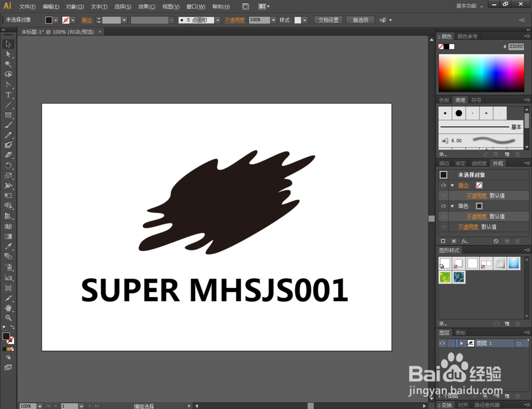Expand 图层 1 layer triangle
This screenshot has width=532, height=409.
pyautogui.click(x=461, y=343)
